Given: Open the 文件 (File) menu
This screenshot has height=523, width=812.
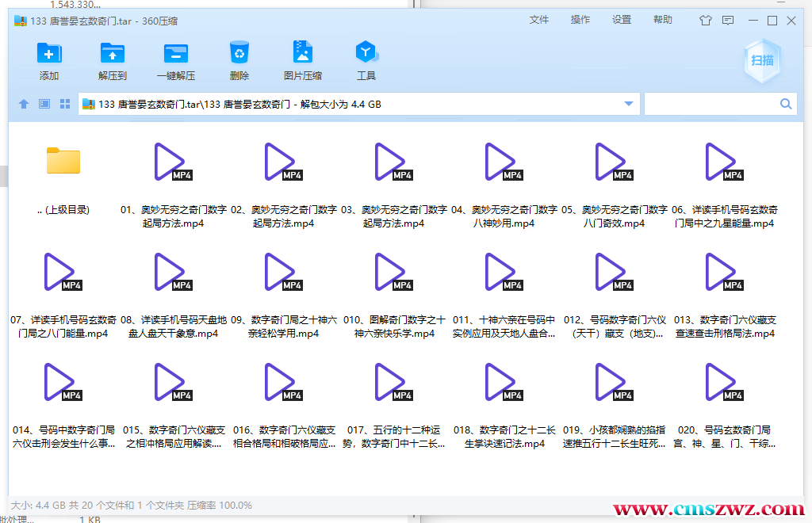Looking at the screenshot, I should point(538,21).
